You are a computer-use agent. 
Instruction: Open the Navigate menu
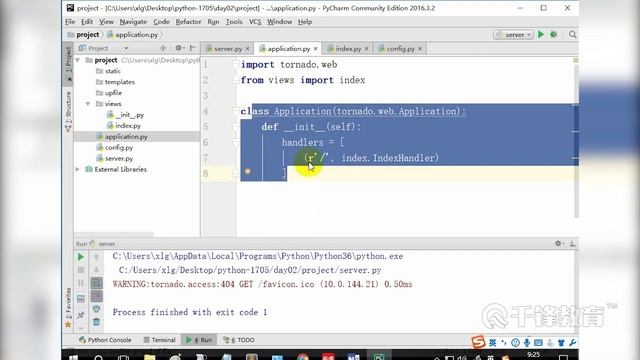133,22
